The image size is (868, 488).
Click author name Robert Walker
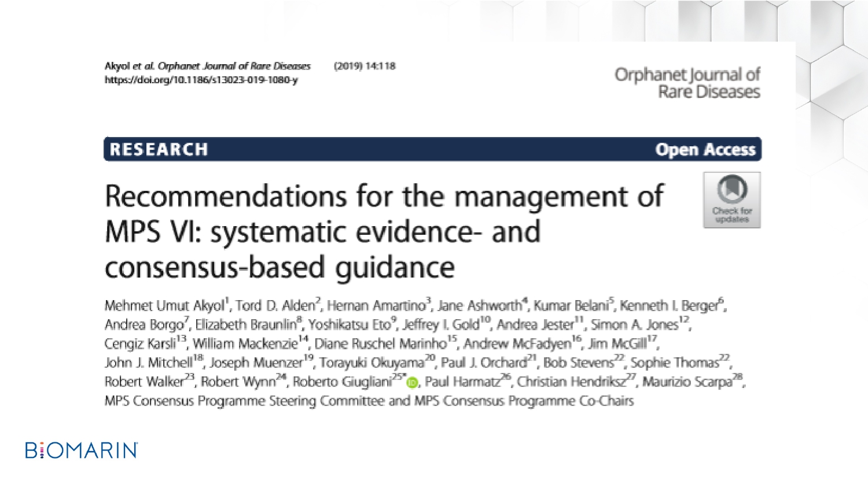(x=144, y=382)
